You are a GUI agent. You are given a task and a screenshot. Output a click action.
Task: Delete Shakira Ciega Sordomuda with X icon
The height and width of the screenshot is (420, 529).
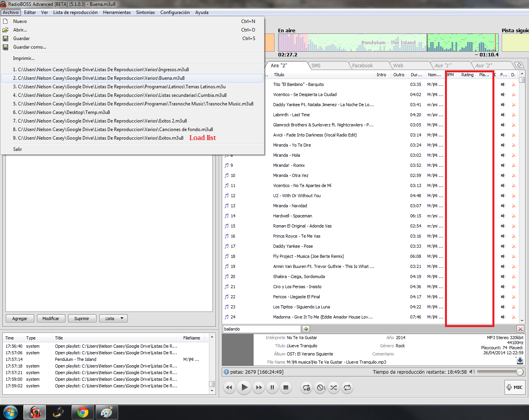point(513,276)
